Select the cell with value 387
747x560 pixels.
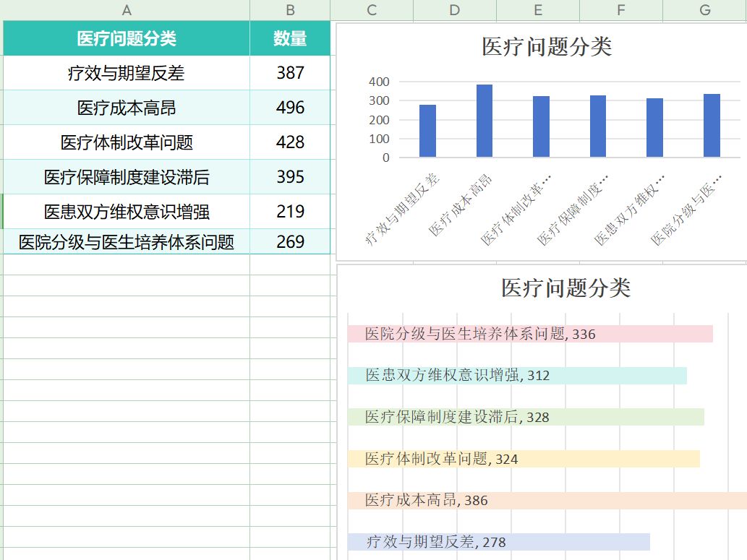(x=290, y=73)
